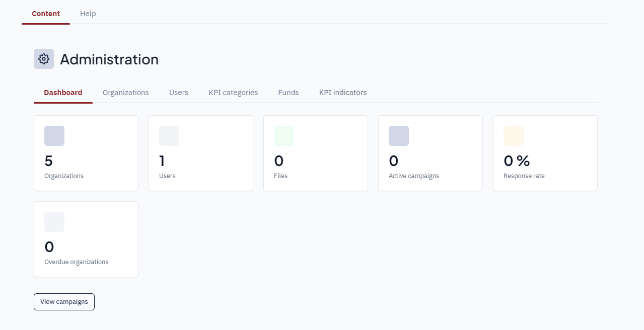
Task: Switch to the Organizations tab
Action: pos(125,93)
